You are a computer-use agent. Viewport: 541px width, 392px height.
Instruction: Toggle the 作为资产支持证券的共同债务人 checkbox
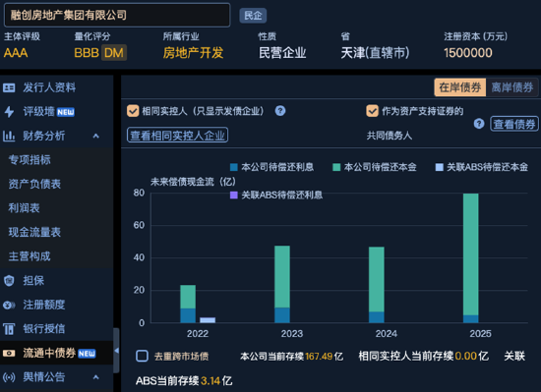[372, 111]
